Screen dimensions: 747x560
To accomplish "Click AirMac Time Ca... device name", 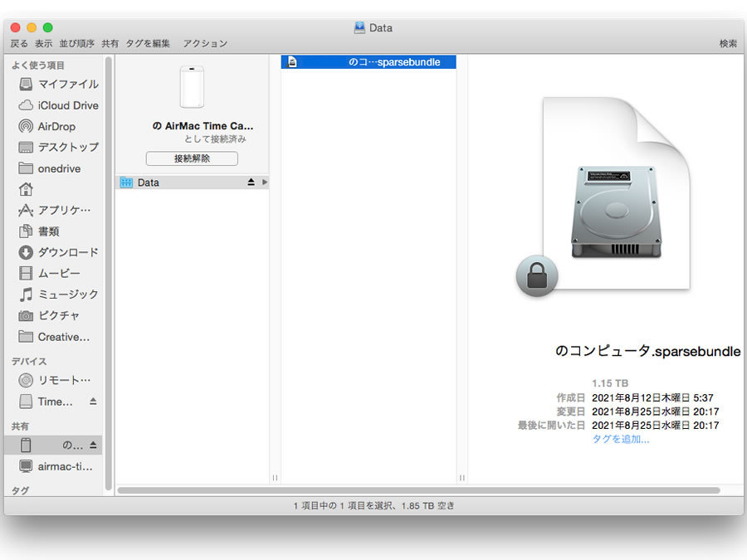I will coord(203,126).
